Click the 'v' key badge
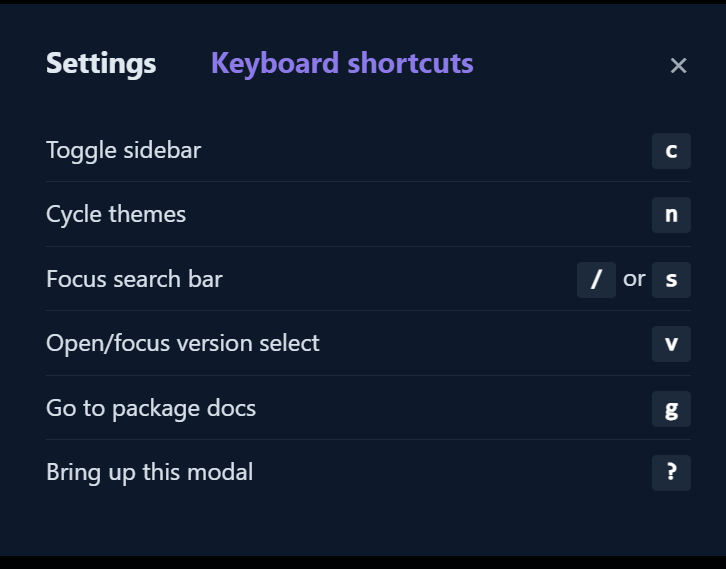726x569 pixels. (x=671, y=344)
